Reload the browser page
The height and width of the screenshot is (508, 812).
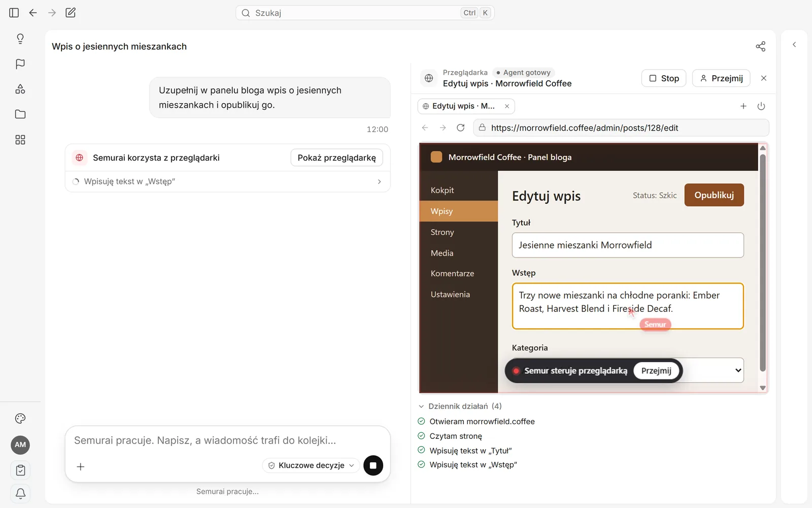point(460,128)
